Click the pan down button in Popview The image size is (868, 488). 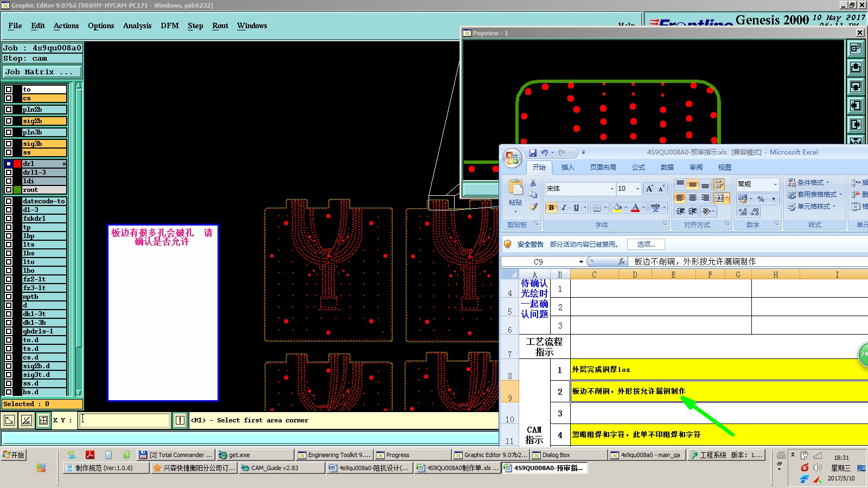856,86
